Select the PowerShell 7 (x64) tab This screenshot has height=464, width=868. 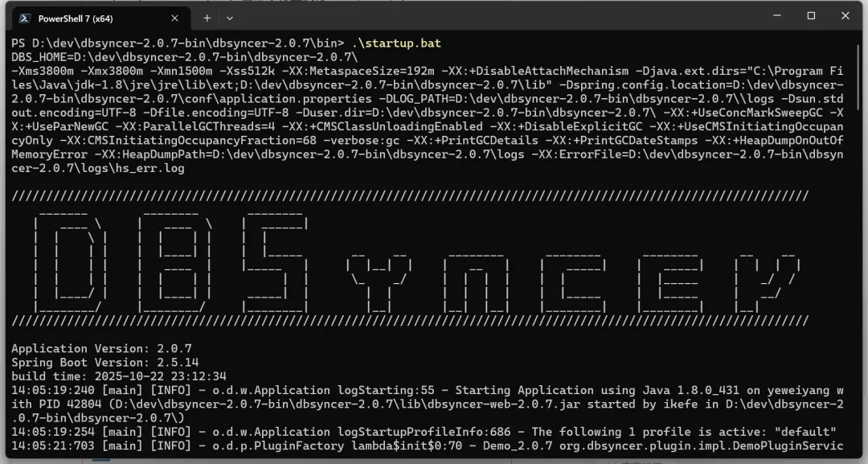(100, 18)
